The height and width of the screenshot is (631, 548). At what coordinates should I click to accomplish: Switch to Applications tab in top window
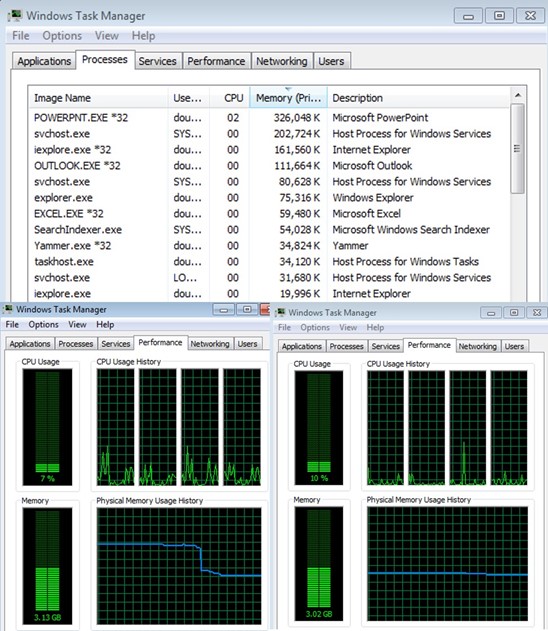(44, 61)
